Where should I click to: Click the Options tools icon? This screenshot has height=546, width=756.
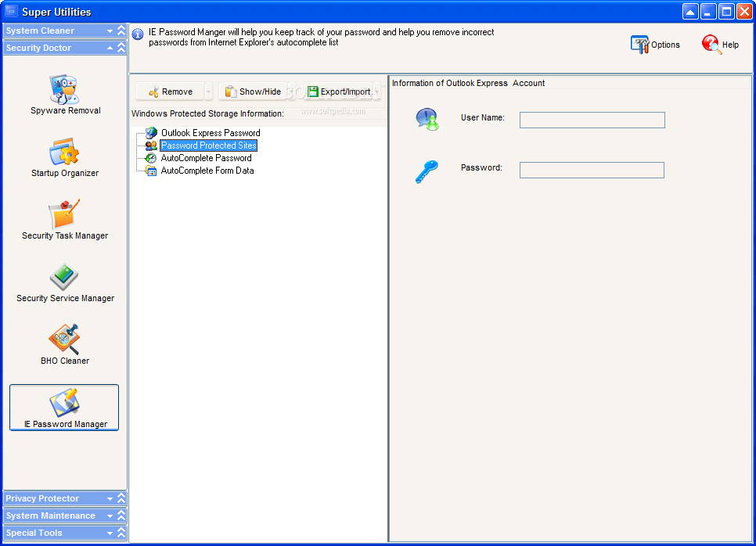point(640,45)
